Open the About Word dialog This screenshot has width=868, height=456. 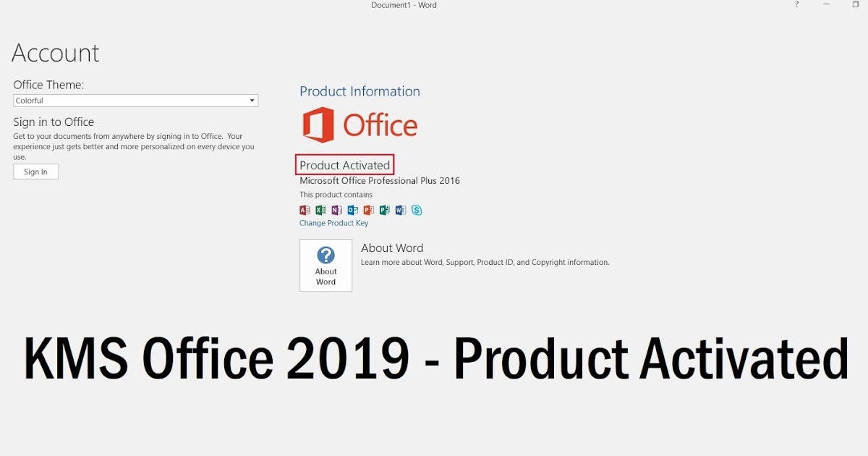click(325, 265)
